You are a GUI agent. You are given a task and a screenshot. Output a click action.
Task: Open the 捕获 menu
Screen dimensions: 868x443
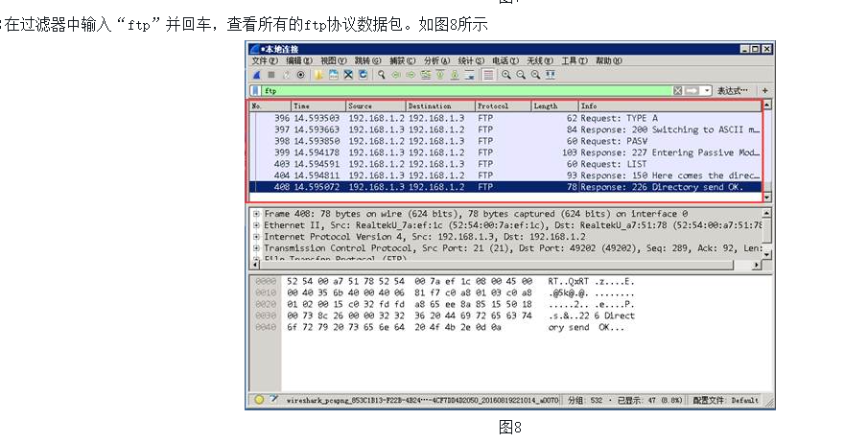coord(403,60)
